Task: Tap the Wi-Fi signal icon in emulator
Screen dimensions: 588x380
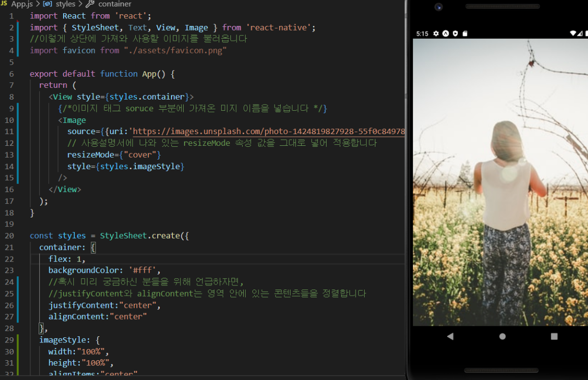Action: (x=573, y=34)
